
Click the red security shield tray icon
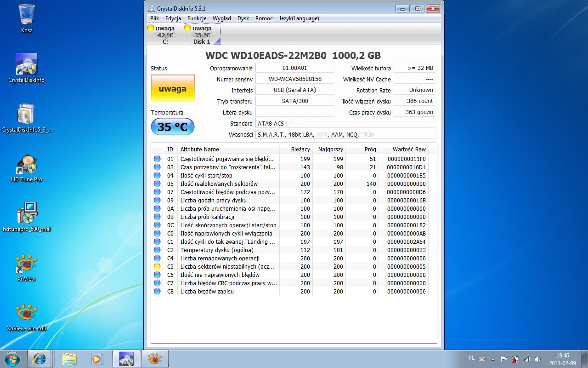click(515, 359)
